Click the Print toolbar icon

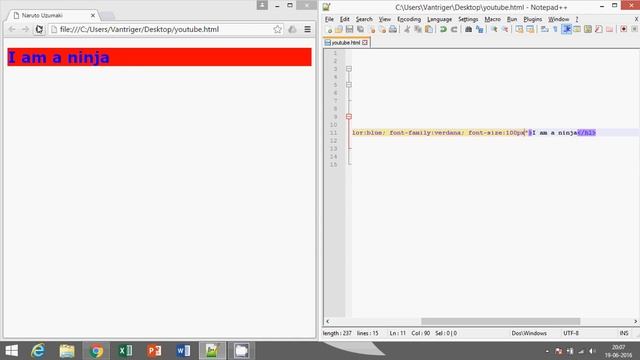point(393,29)
